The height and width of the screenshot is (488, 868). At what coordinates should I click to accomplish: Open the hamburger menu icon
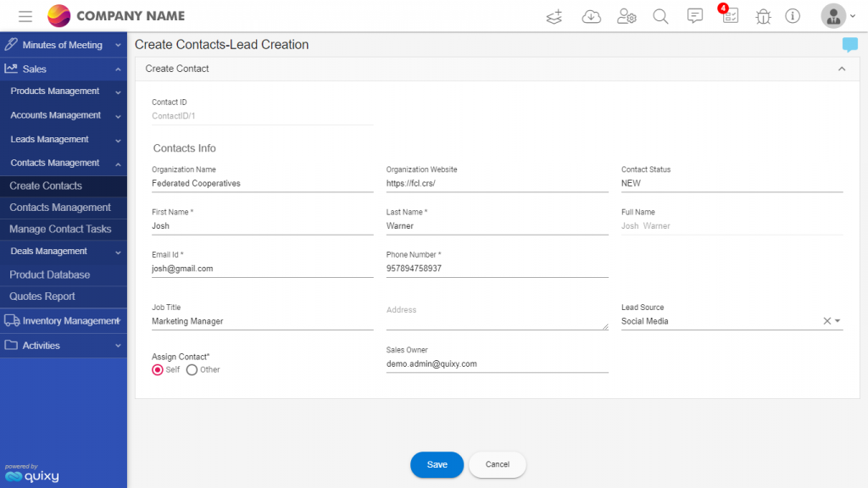(x=25, y=16)
